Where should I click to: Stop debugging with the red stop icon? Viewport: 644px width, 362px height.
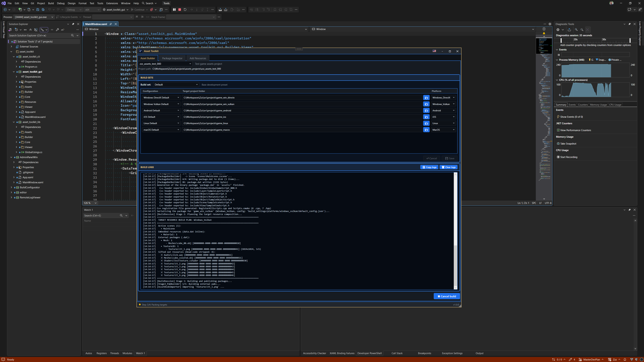179,10
